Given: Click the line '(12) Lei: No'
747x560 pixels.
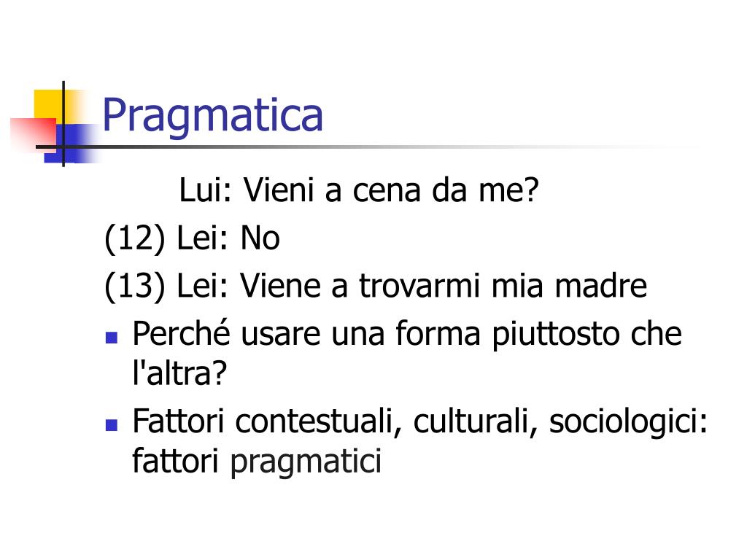Looking at the screenshot, I should click(x=192, y=238).
